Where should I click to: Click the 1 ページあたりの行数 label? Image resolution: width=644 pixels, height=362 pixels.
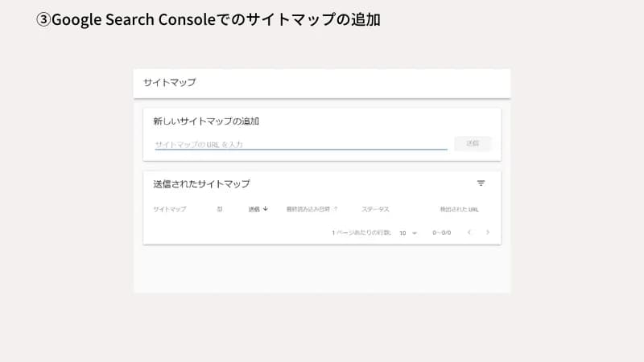tap(361, 232)
